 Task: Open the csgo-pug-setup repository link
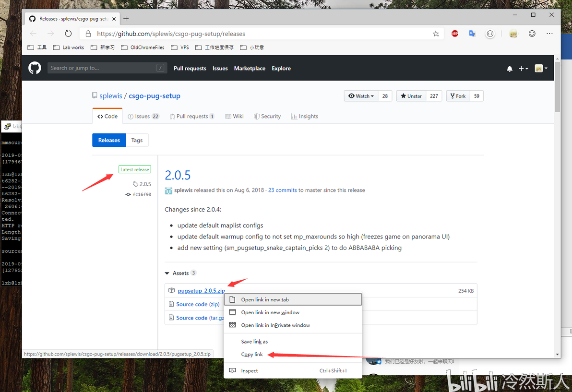(x=155, y=96)
